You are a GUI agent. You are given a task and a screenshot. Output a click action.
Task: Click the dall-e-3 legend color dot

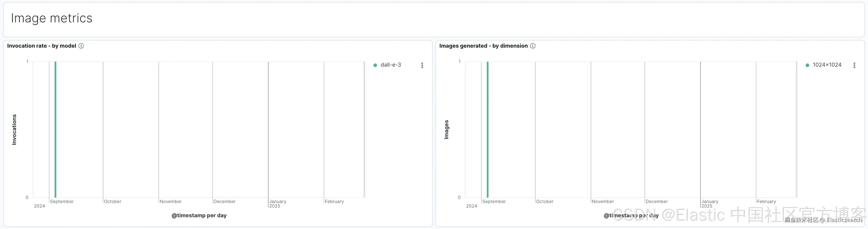click(x=375, y=65)
